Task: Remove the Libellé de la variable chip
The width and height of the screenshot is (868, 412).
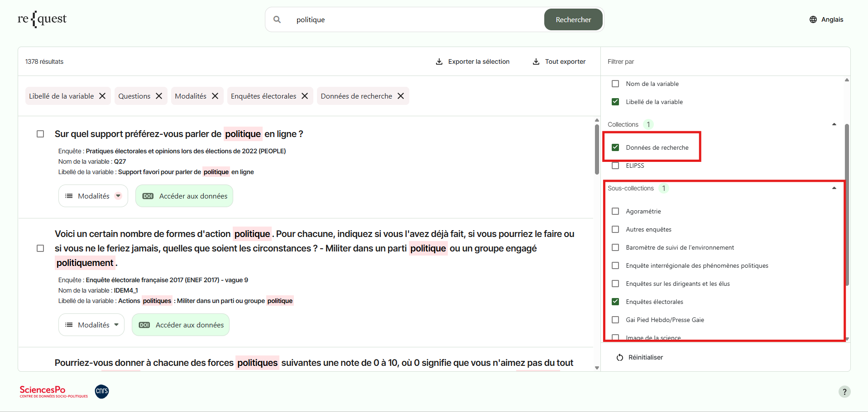Action: (x=102, y=96)
